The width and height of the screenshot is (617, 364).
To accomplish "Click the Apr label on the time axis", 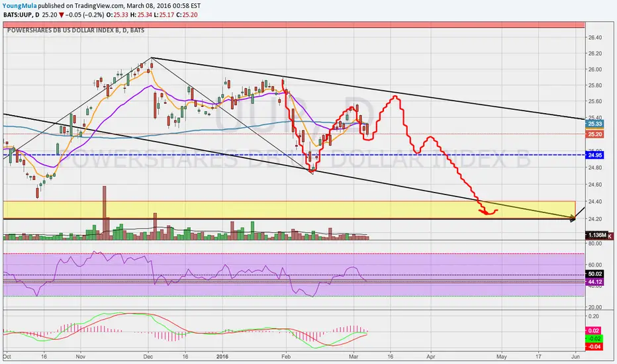I will pyautogui.click(x=431, y=357).
